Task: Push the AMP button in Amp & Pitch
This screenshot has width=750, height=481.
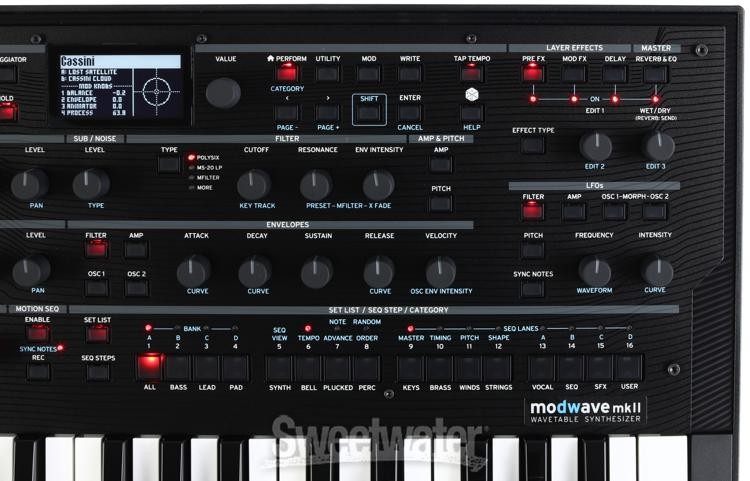Action: tap(441, 164)
